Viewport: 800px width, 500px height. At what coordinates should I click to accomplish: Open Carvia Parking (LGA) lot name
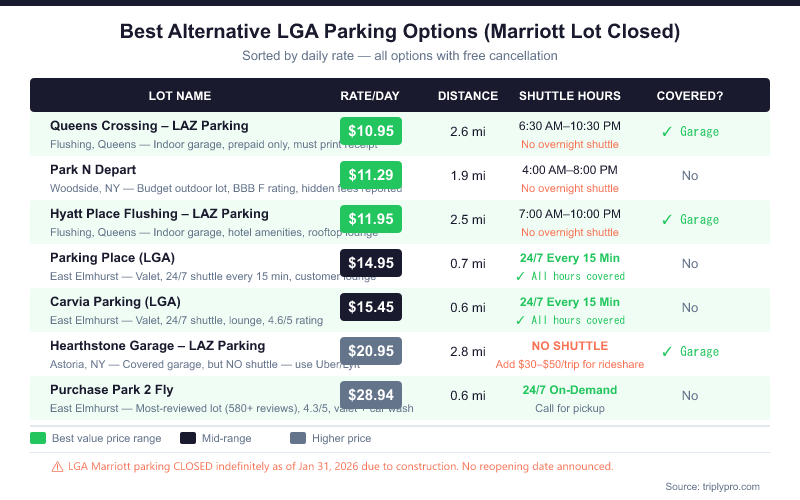(x=114, y=301)
